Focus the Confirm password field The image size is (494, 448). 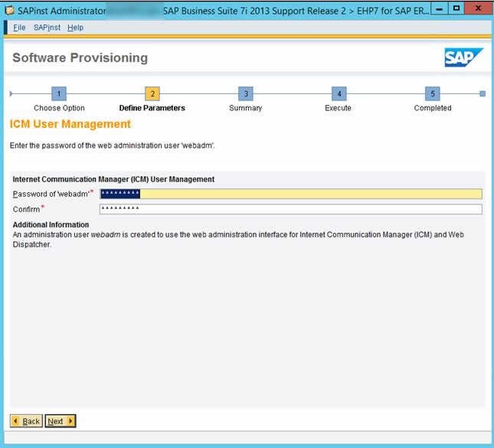[291, 209]
